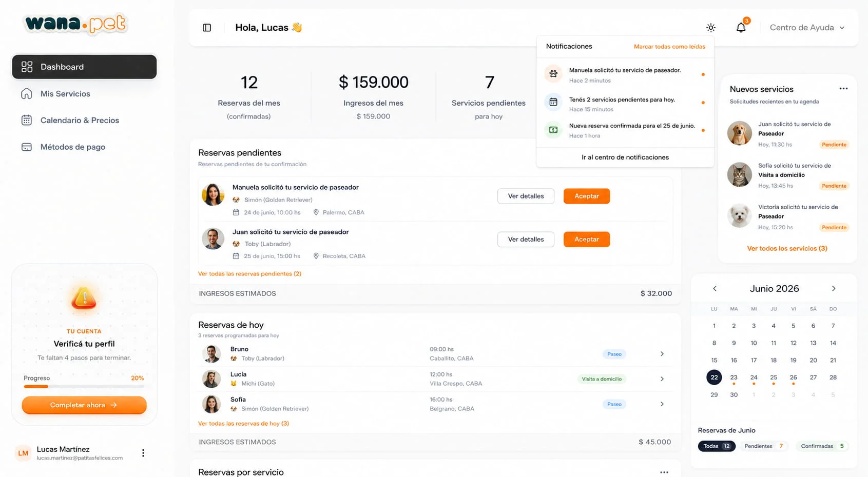
Task: Open Reservas por servicio three-dot menu
Action: [x=664, y=472]
